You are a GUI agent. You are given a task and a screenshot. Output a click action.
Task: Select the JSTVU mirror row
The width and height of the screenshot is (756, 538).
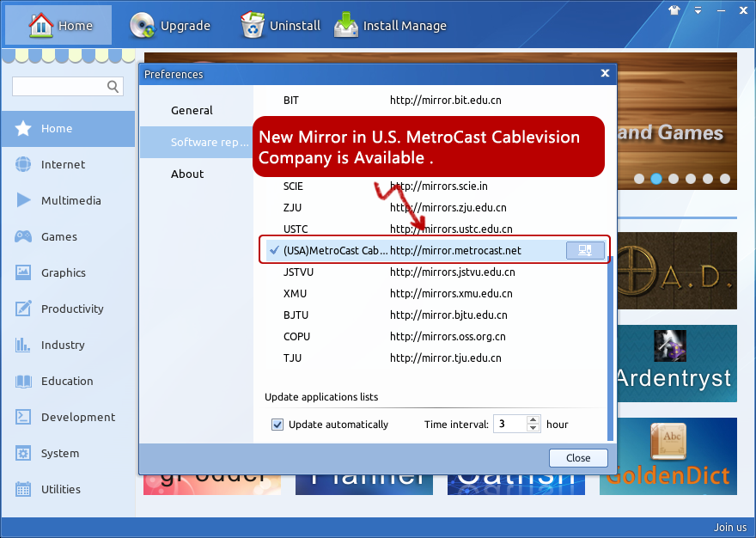point(435,272)
